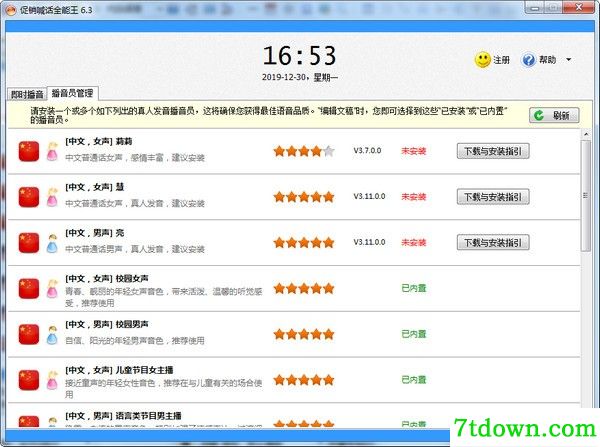Expand the dropdown arrow beside 帮助
Screen dimensions: 600x447
pyautogui.click(x=569, y=60)
